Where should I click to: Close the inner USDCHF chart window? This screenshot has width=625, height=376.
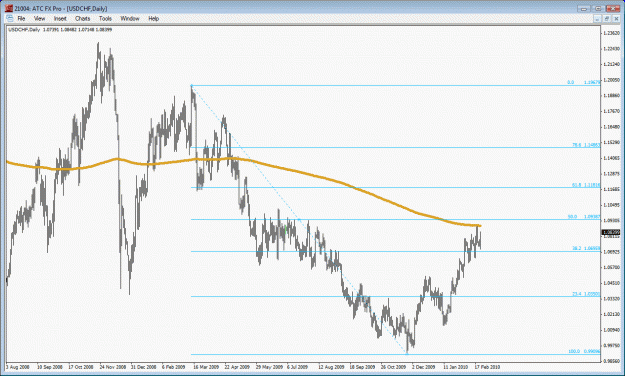point(615,19)
